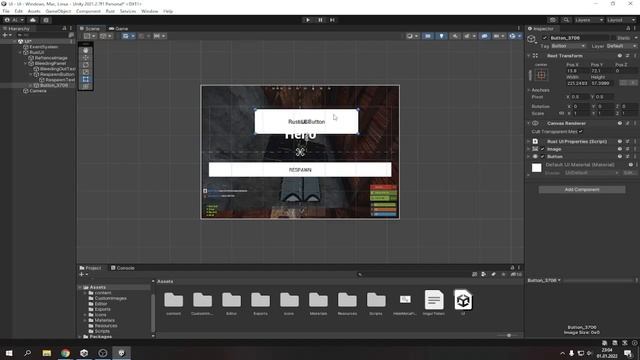Toggle 2D view mode in Scene

[428, 36]
